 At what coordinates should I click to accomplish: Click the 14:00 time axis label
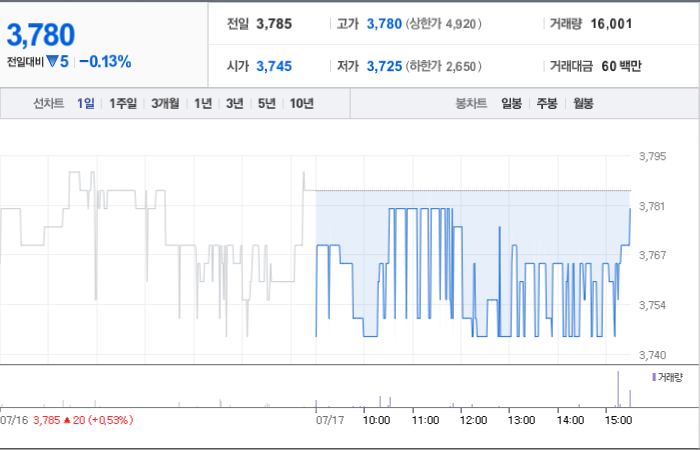coord(570,420)
